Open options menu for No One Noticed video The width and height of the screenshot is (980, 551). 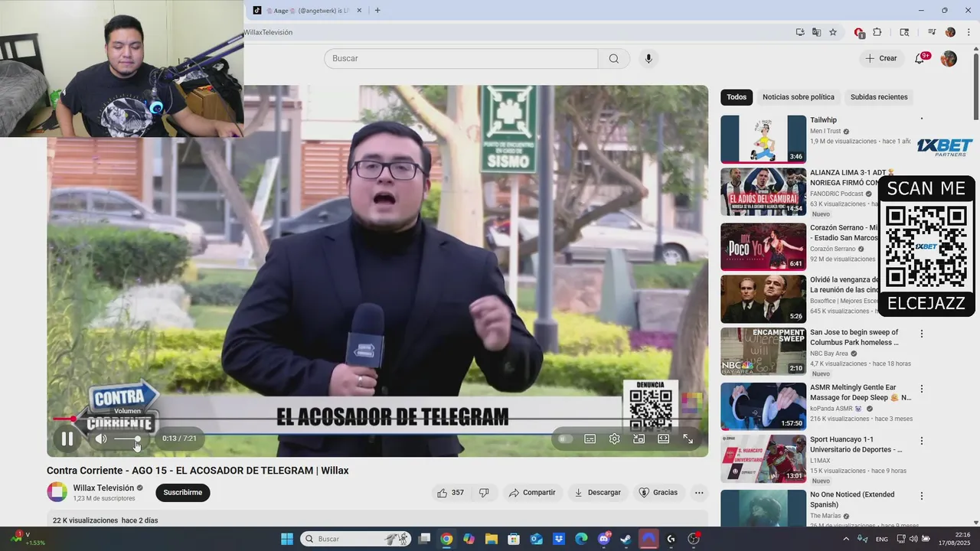coord(922,496)
